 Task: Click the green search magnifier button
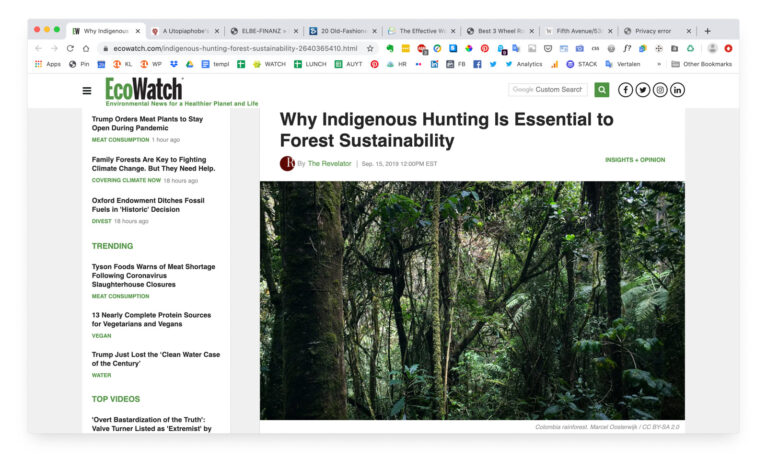(601, 90)
